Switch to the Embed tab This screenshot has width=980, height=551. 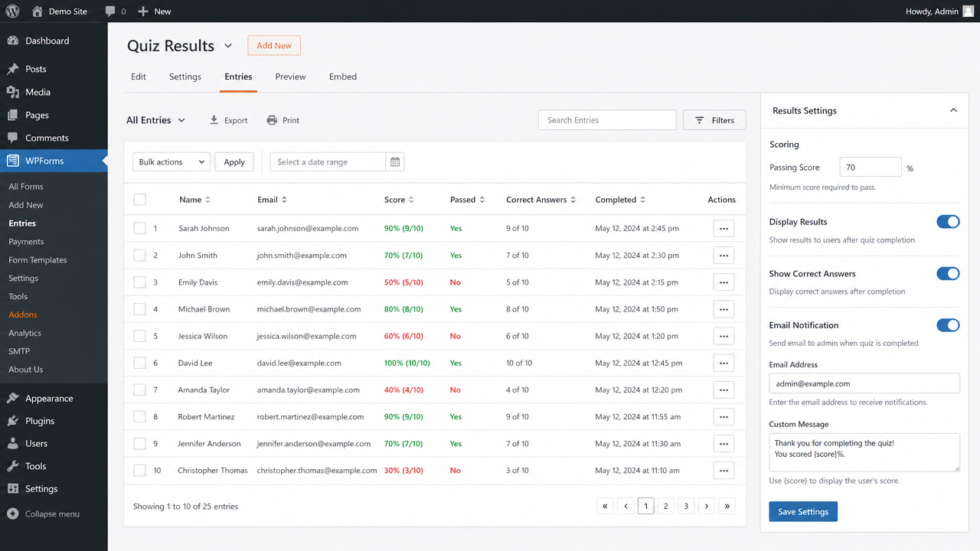click(x=343, y=77)
